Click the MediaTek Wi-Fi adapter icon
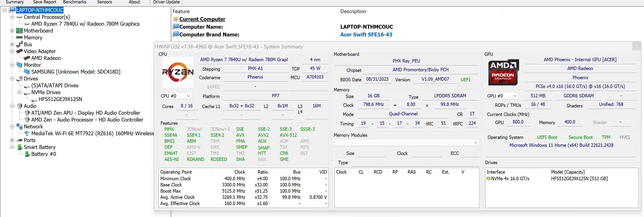644x217 pixels. coord(27,133)
